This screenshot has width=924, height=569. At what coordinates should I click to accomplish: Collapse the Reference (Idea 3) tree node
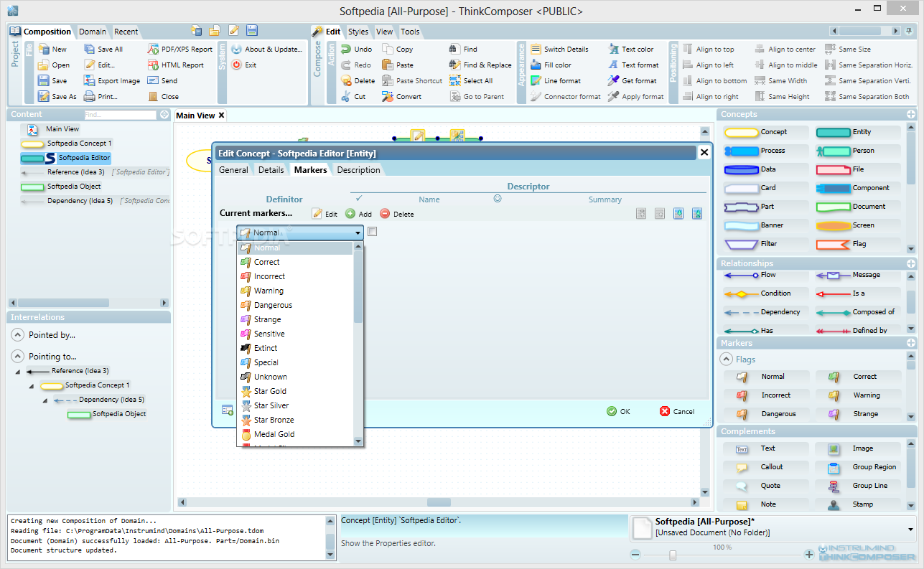(19, 371)
